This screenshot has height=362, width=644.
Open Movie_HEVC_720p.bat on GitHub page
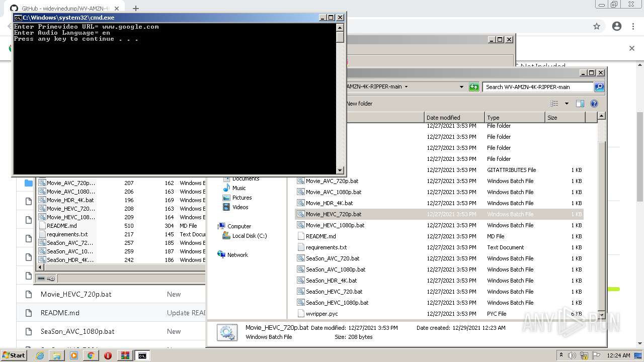[x=76, y=294]
